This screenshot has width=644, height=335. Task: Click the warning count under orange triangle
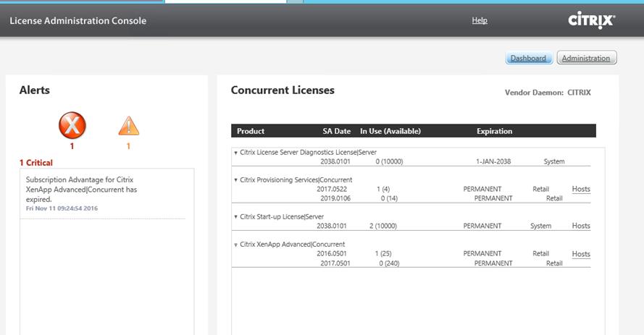(x=128, y=146)
